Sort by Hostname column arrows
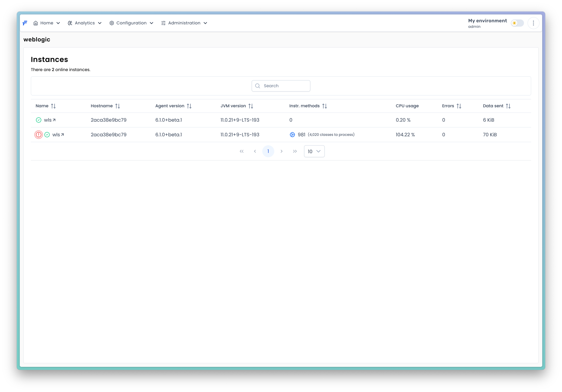Screen dimensions: 562x392 (x=118, y=106)
